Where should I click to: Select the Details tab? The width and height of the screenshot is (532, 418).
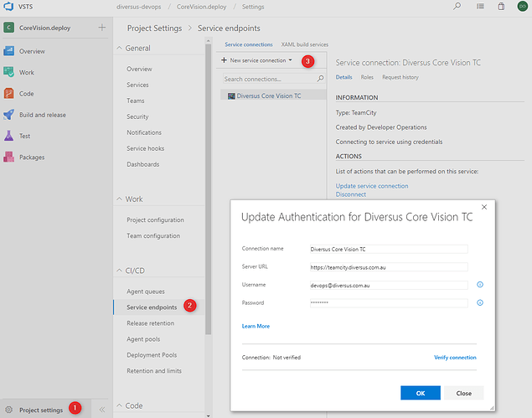pyautogui.click(x=343, y=77)
